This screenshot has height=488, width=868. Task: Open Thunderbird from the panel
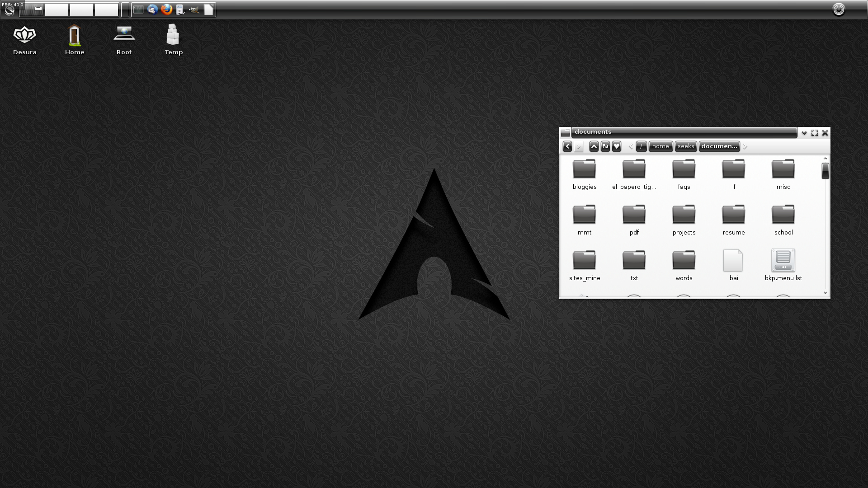[152, 9]
